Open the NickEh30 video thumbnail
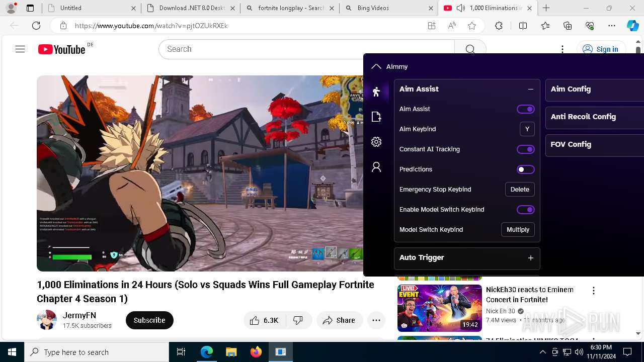 pyautogui.click(x=440, y=308)
